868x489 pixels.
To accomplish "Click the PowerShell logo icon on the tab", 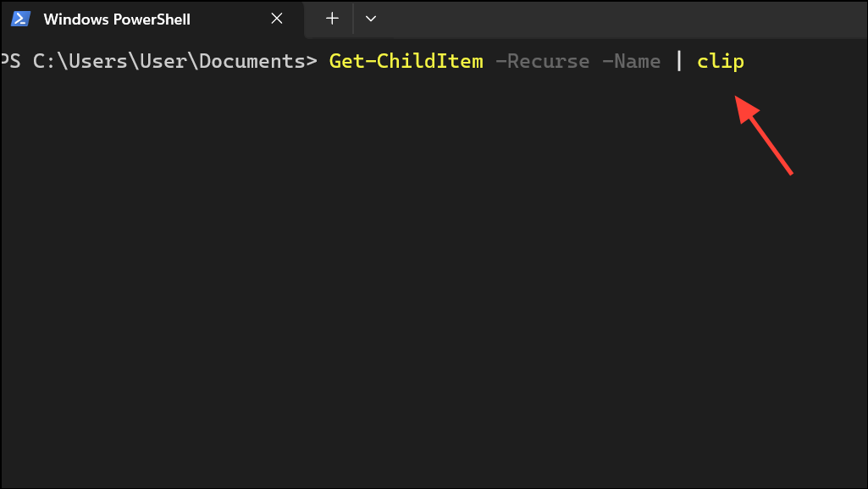I will pos(19,18).
